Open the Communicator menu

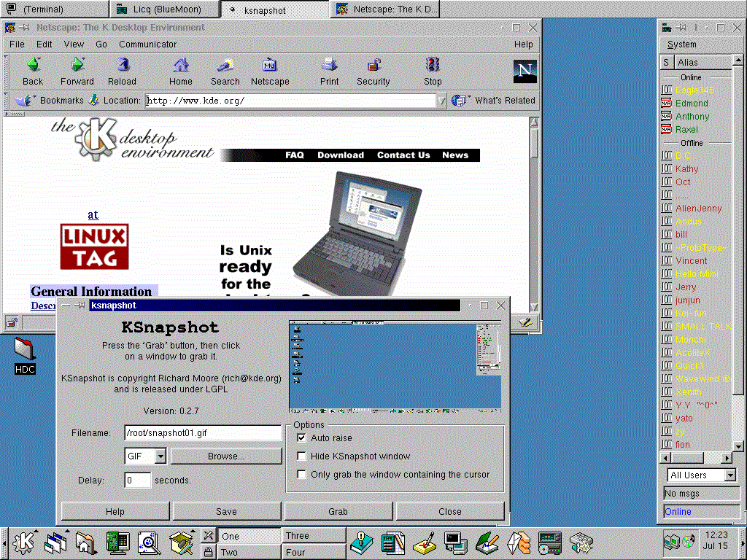pos(147,44)
